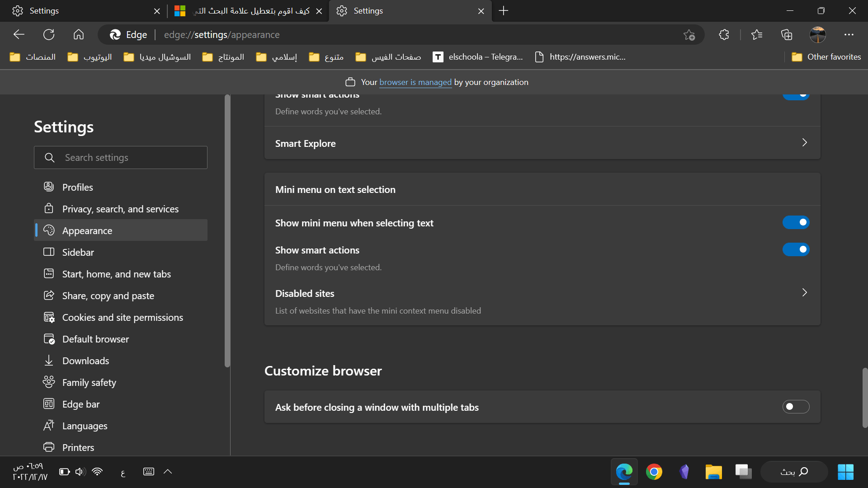This screenshot has width=868, height=488.
Task: Open the Collections icon in toolbar
Action: click(787, 35)
